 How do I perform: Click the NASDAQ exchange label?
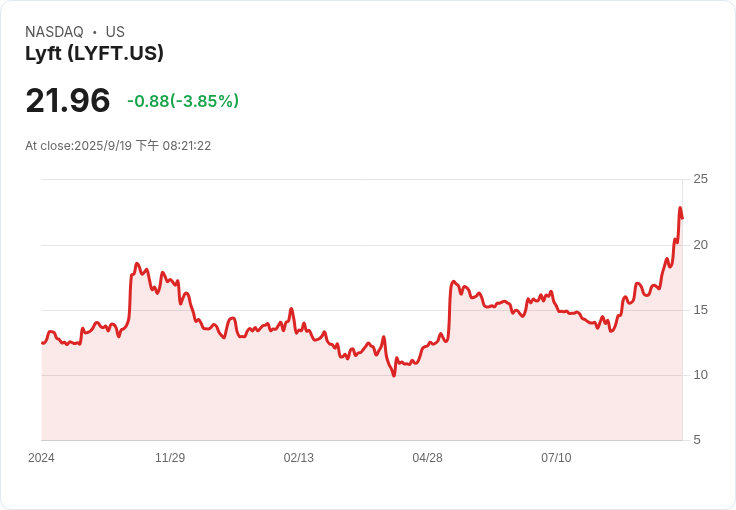[x=54, y=32]
